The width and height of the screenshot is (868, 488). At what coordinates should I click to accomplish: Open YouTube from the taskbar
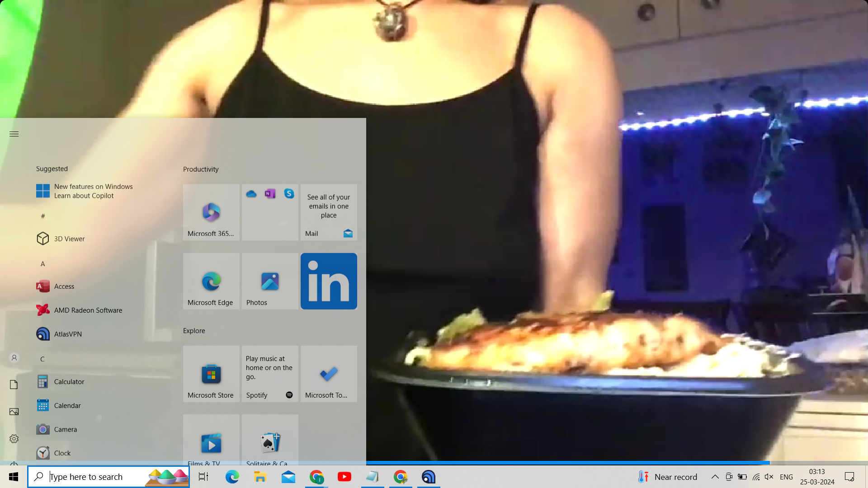(344, 477)
